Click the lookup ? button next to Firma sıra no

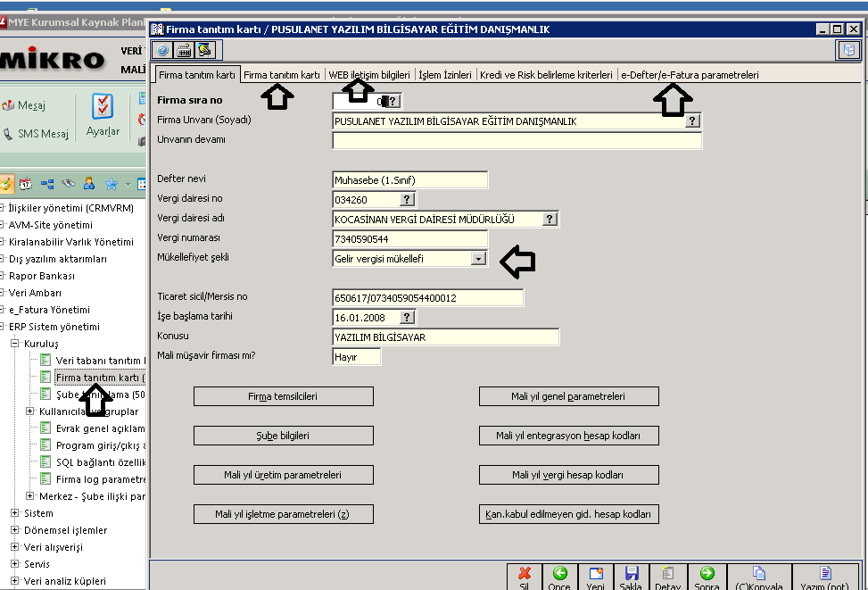pos(393,102)
